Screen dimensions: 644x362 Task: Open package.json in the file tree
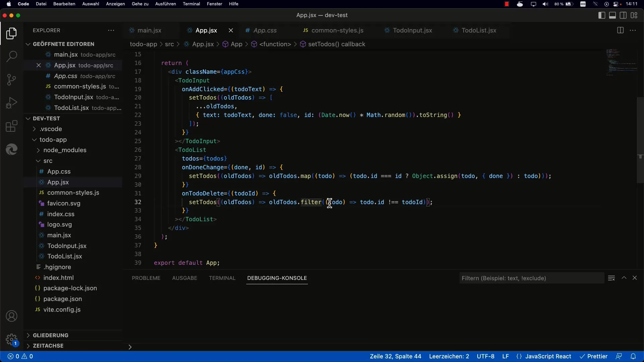(x=62, y=299)
